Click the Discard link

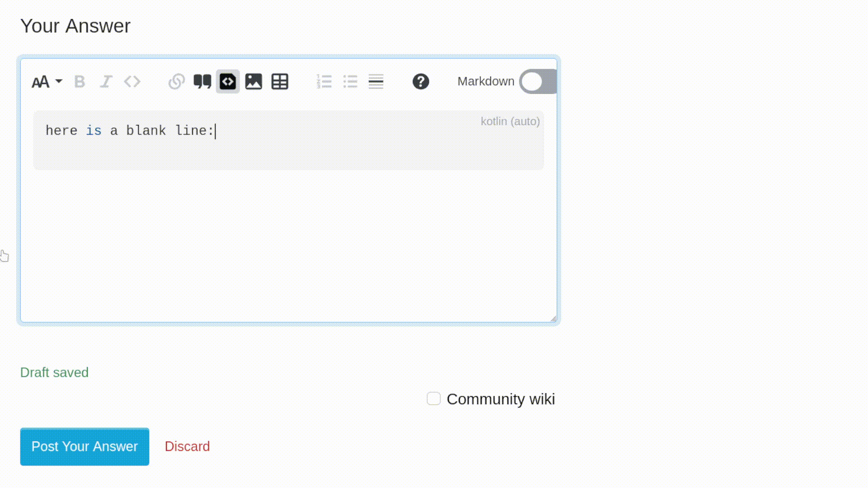coord(187,446)
